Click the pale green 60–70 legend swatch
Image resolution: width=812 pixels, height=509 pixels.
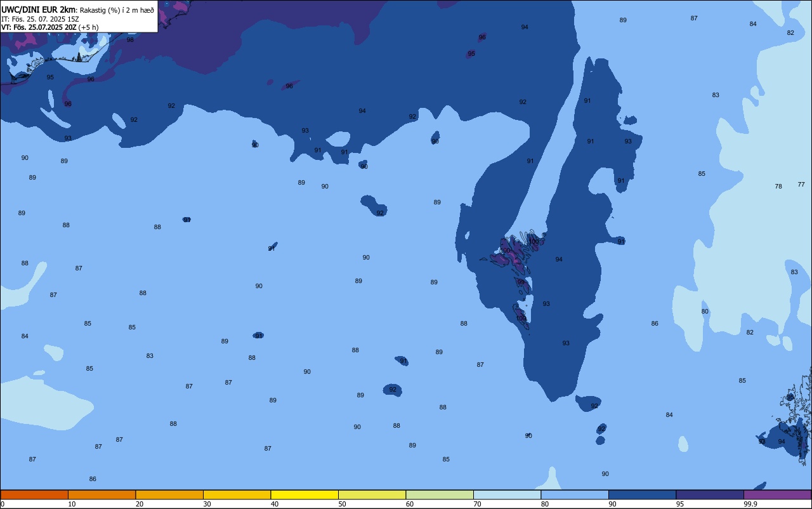(x=440, y=494)
